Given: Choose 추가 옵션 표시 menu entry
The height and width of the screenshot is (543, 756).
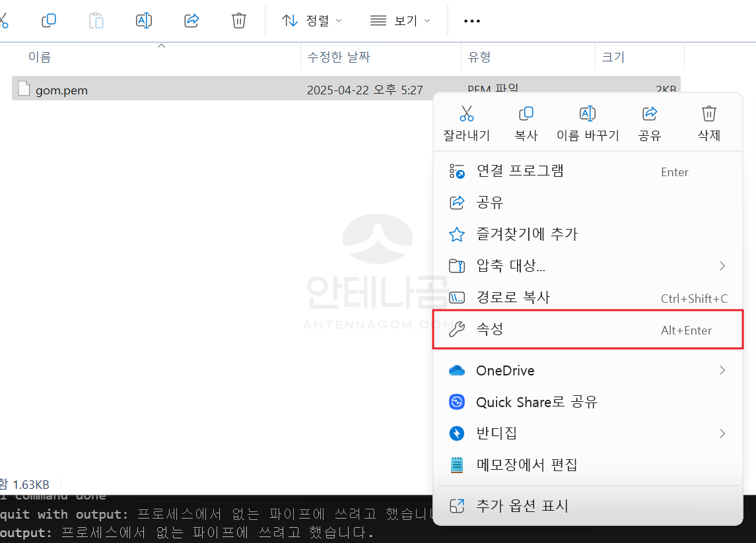Looking at the screenshot, I should [588, 505].
